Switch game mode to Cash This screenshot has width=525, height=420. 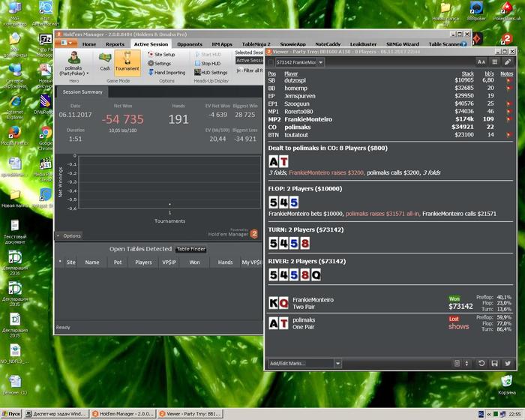tap(105, 62)
